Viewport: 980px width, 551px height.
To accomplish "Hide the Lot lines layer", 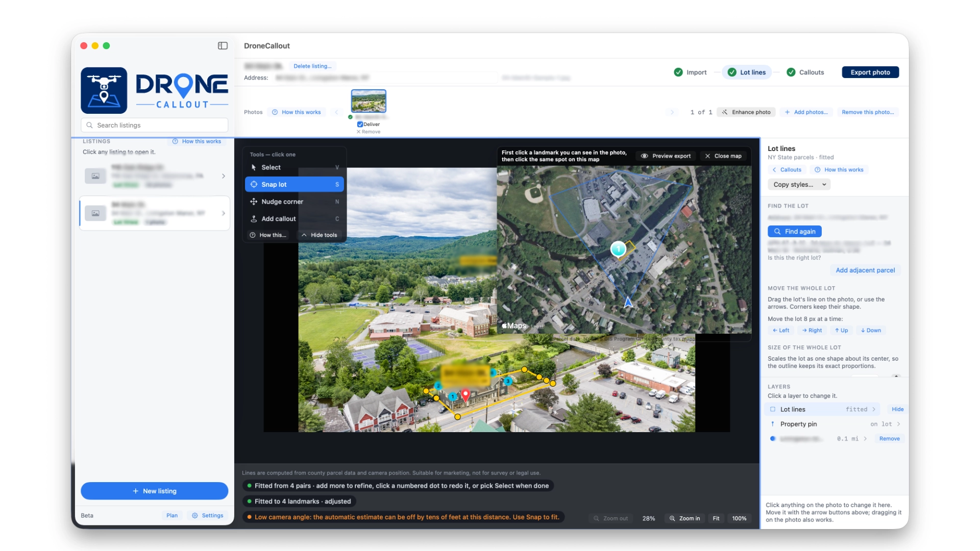I will [897, 410].
